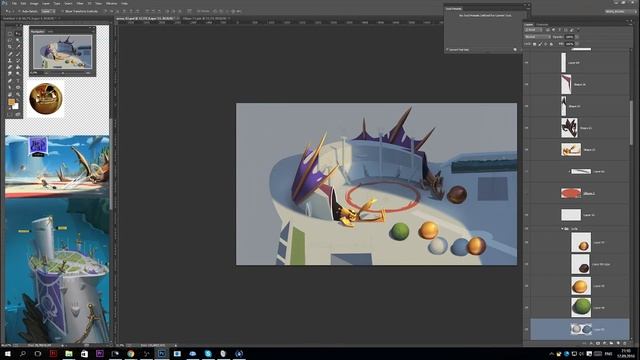
Task: Hide the green sphere layer eye icon
Action: click(x=527, y=308)
